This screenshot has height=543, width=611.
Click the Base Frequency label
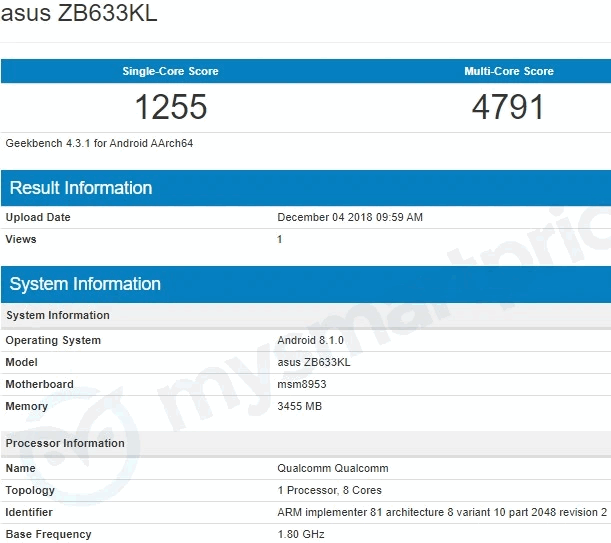coord(48,534)
